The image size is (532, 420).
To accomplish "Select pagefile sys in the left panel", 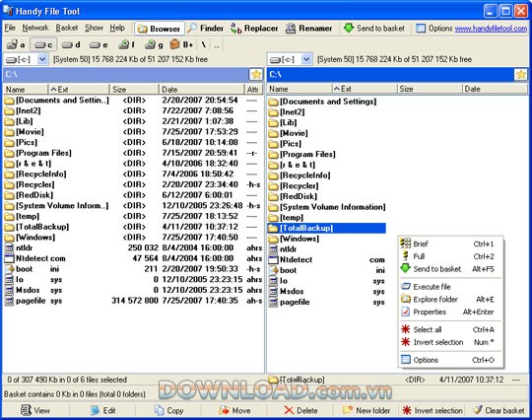I will (x=133, y=301).
